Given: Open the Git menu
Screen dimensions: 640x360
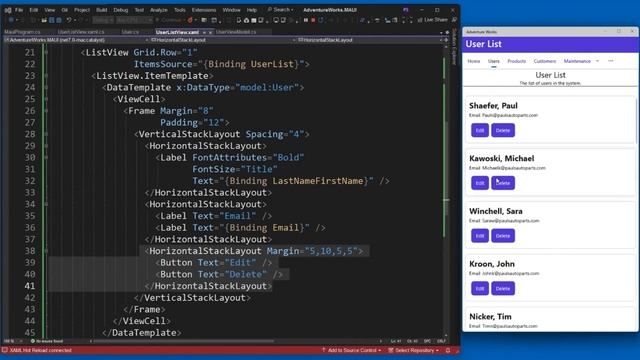Looking at the screenshot, I should point(64,10).
